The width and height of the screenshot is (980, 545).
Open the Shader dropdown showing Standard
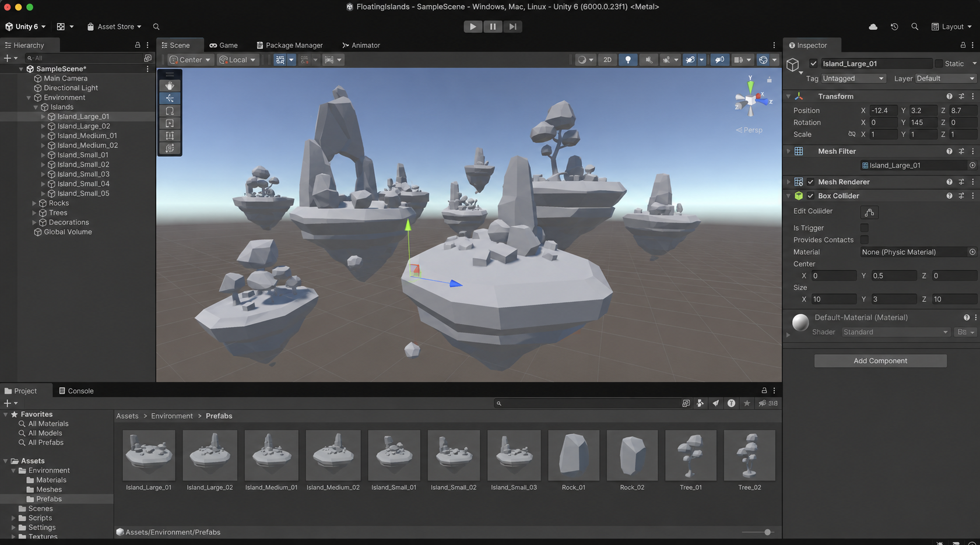[x=895, y=332]
